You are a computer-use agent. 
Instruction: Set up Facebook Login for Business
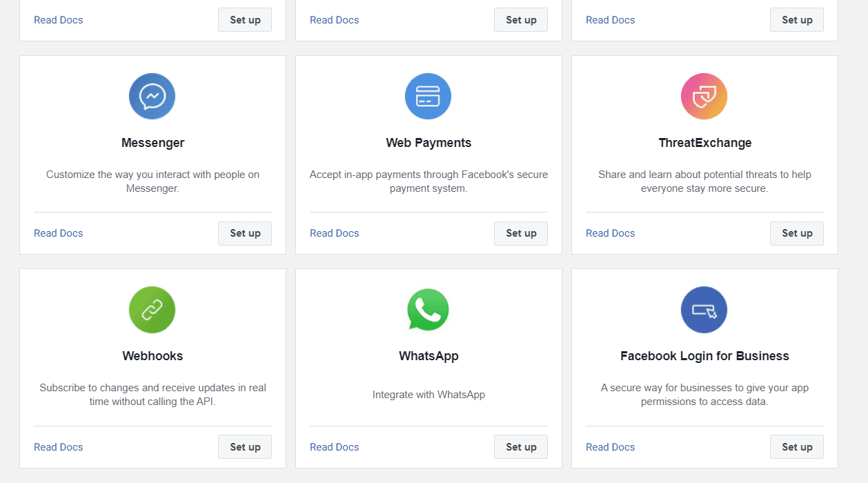(796, 446)
